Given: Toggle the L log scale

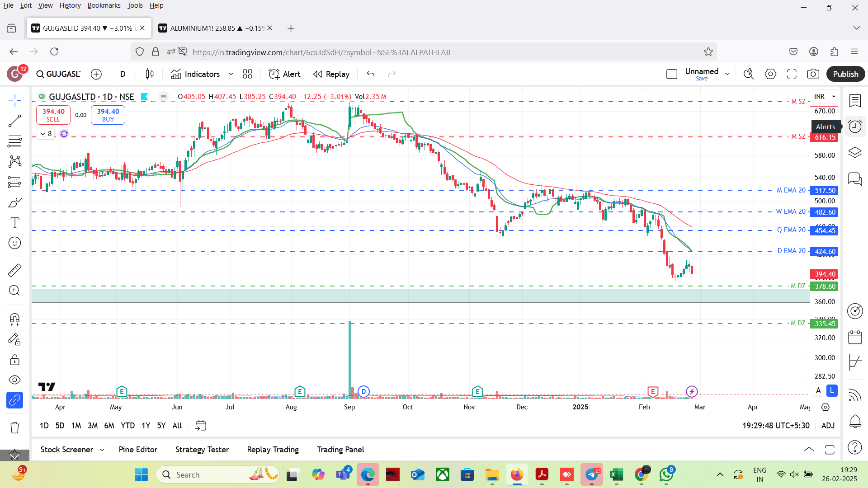Looking at the screenshot, I should click(x=832, y=390).
